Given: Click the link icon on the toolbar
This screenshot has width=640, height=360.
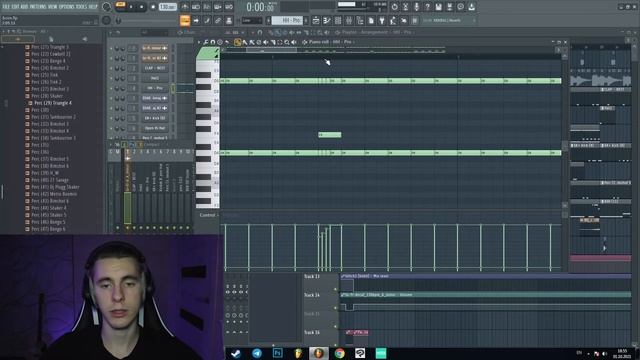Looking at the screenshot, I should [218, 20].
